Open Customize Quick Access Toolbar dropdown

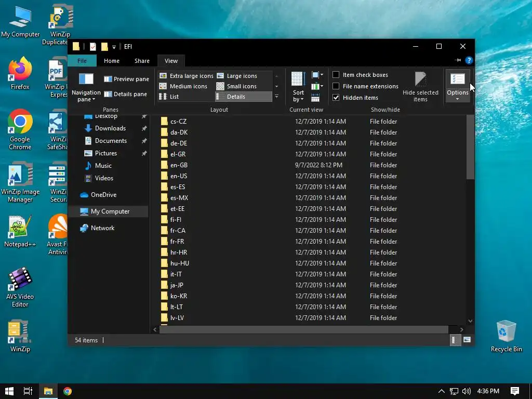pos(114,47)
